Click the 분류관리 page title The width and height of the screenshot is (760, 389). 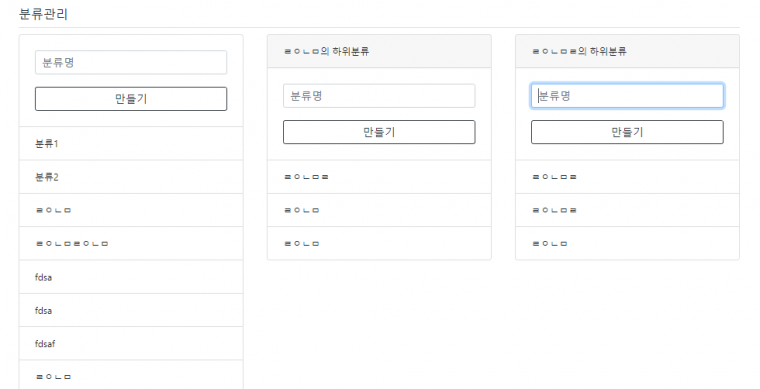pos(43,14)
